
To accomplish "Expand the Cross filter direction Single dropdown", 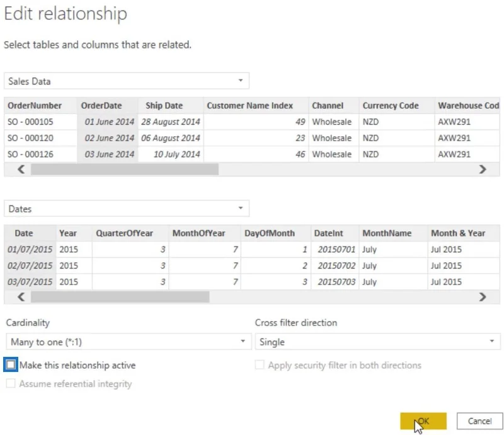I will coord(377,341).
